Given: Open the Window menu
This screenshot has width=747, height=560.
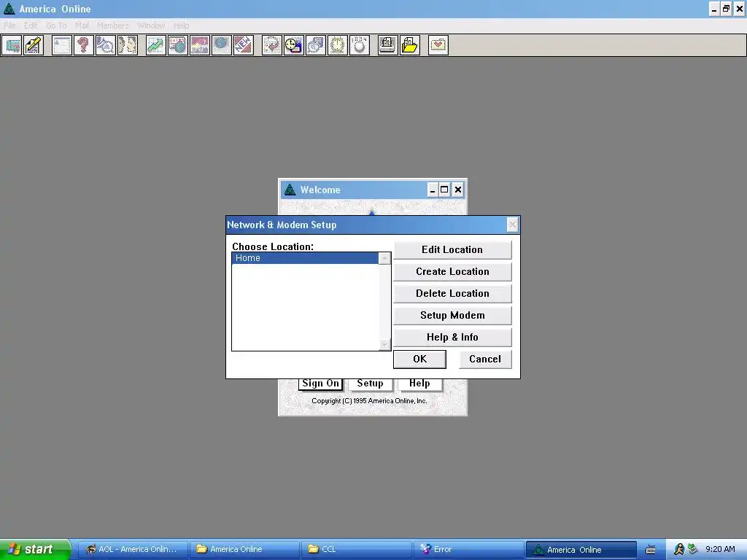Looking at the screenshot, I should click(151, 26).
